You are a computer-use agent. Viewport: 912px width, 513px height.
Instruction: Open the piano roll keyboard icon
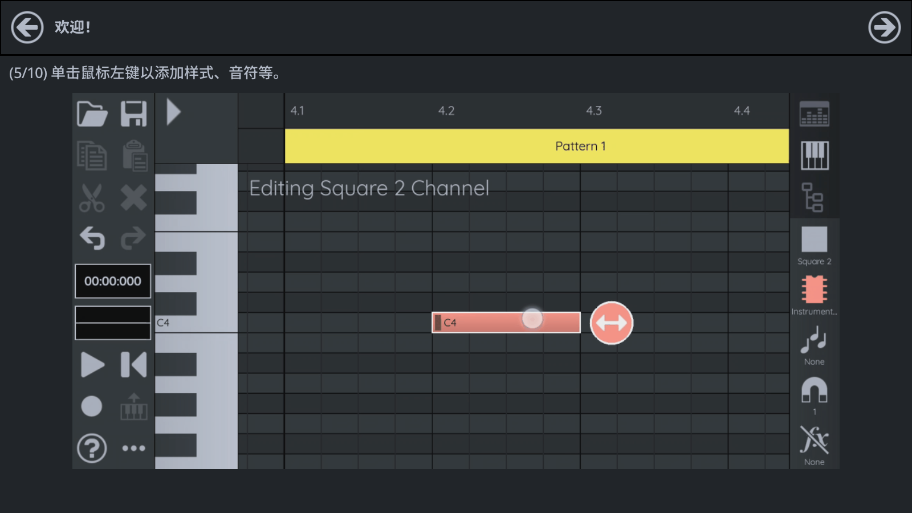click(814, 155)
